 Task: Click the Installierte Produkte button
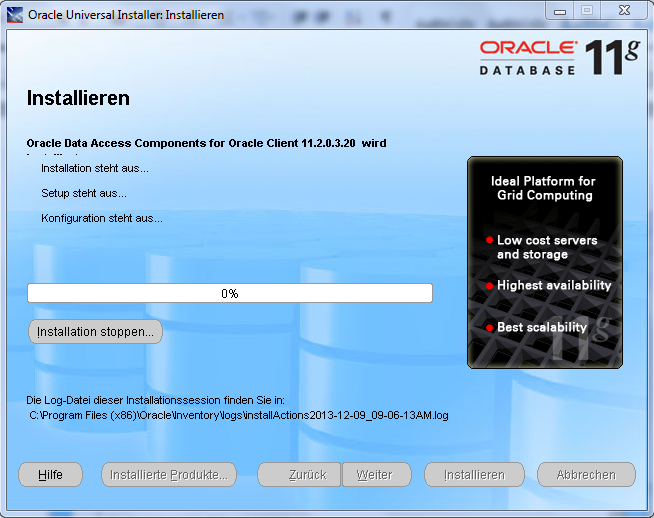(x=169, y=475)
